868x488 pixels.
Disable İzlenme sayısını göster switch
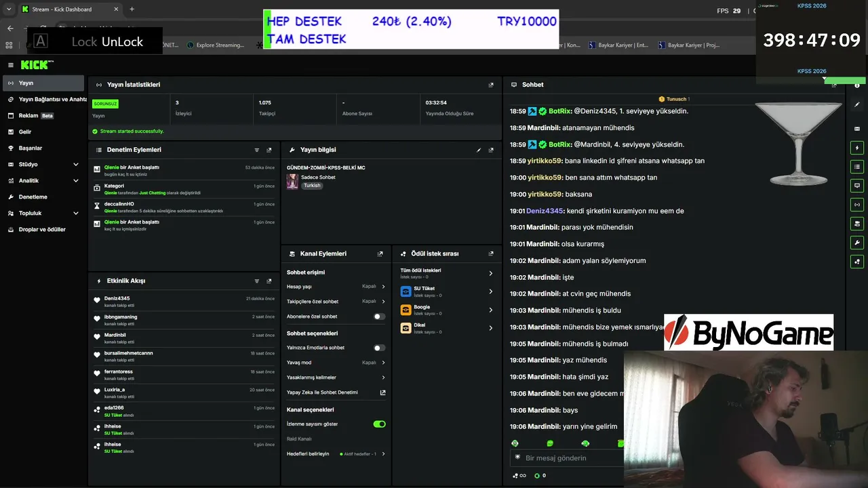tap(380, 424)
